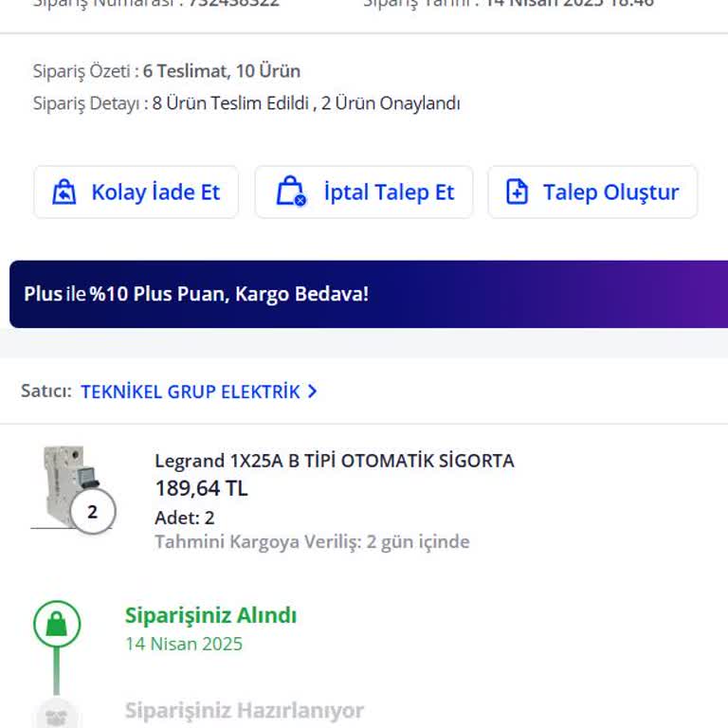Click the green order progress line
Screen dimensions: 728x728
tap(57, 670)
